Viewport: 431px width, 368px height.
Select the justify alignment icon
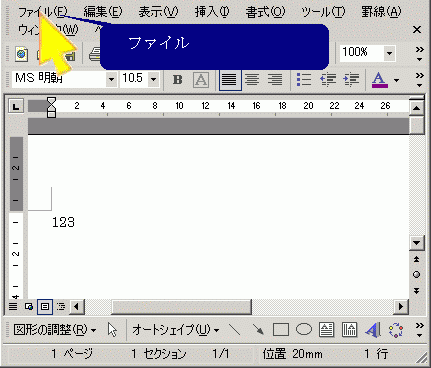[230, 80]
